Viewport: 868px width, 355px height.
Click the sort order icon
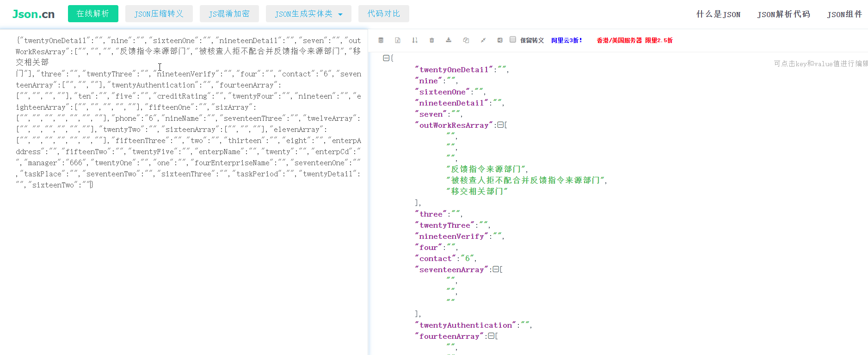(x=415, y=40)
